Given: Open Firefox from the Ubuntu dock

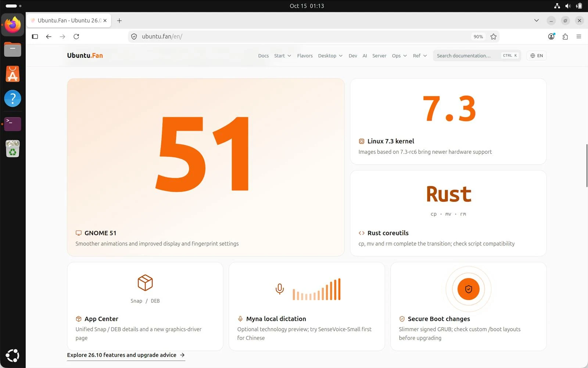Looking at the screenshot, I should point(13,25).
